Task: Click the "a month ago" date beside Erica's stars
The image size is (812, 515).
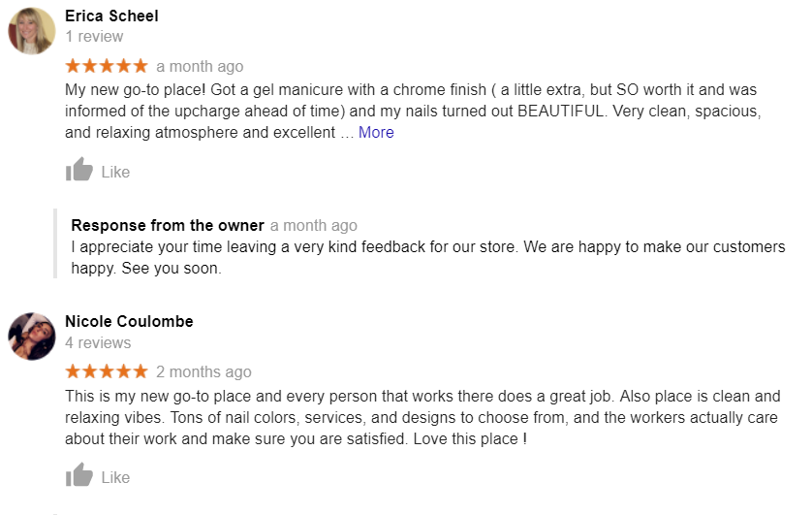Action: [x=200, y=66]
